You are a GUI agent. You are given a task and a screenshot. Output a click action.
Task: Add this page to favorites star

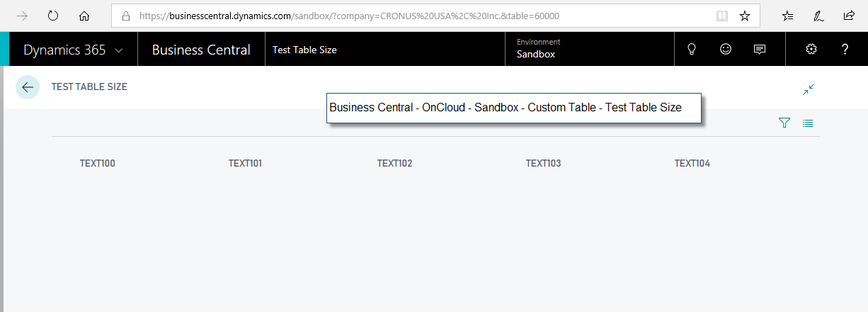pos(745,16)
